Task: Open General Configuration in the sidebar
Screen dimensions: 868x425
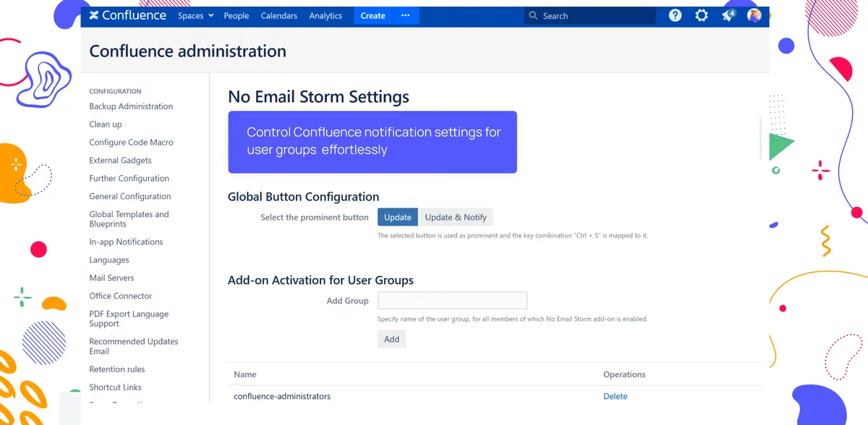Action: [130, 196]
